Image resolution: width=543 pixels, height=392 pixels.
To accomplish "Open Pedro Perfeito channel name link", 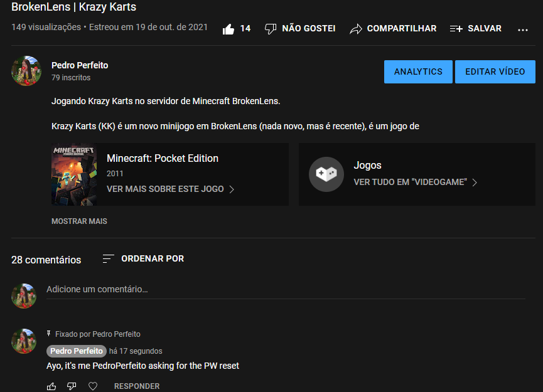I will click(80, 65).
